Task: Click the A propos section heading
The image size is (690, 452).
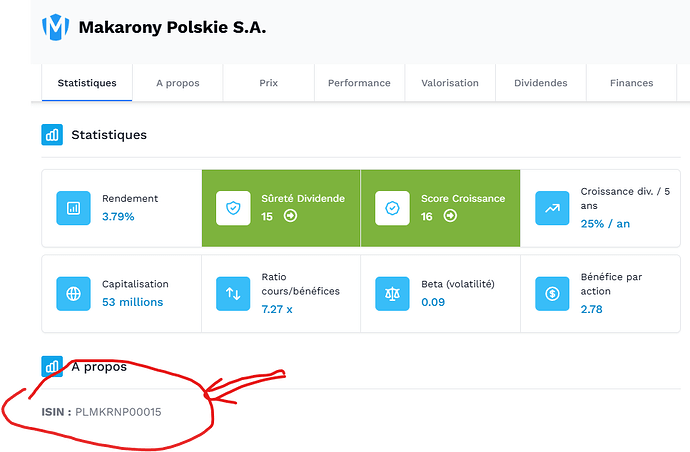Action: 99,367
